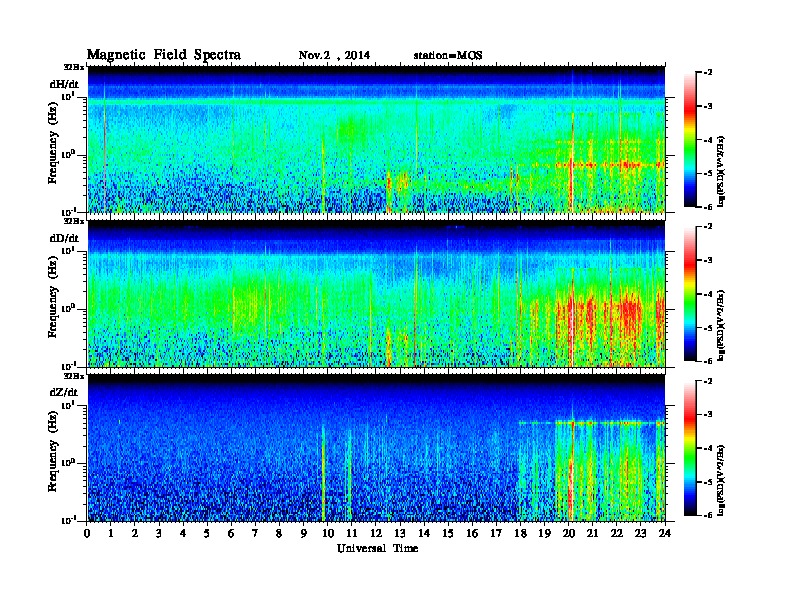This screenshot has height=612, width=792.
Task: Click the 32Hz label at the top of the dH/dt plot
Action: [x=74, y=67]
